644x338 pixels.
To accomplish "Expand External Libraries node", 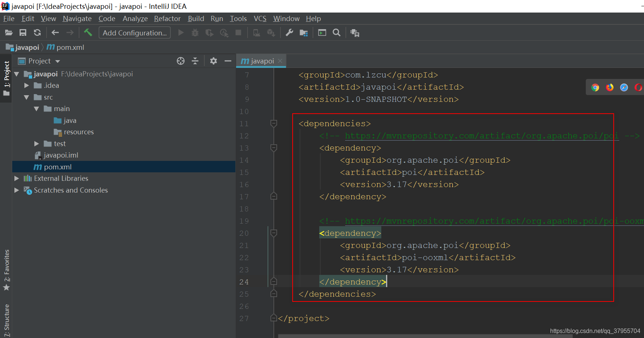I will tap(17, 178).
